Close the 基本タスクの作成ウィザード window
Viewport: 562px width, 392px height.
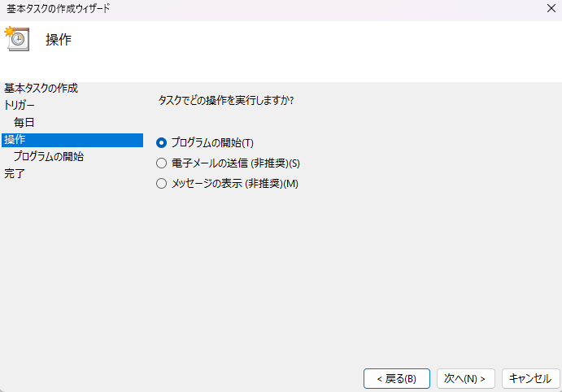[x=551, y=8]
